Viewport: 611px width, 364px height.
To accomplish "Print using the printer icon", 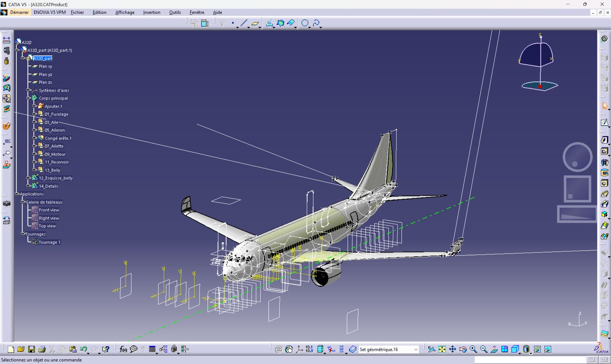I will 42,349.
